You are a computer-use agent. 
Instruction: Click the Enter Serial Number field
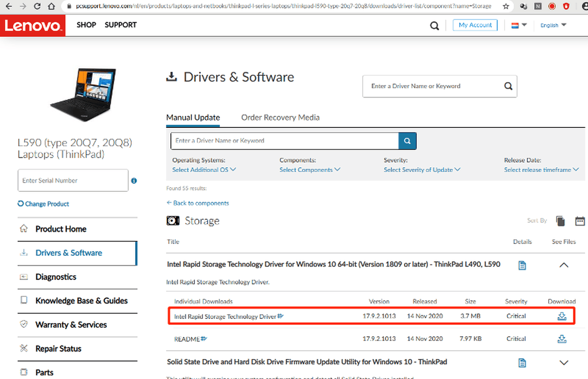coord(73,180)
